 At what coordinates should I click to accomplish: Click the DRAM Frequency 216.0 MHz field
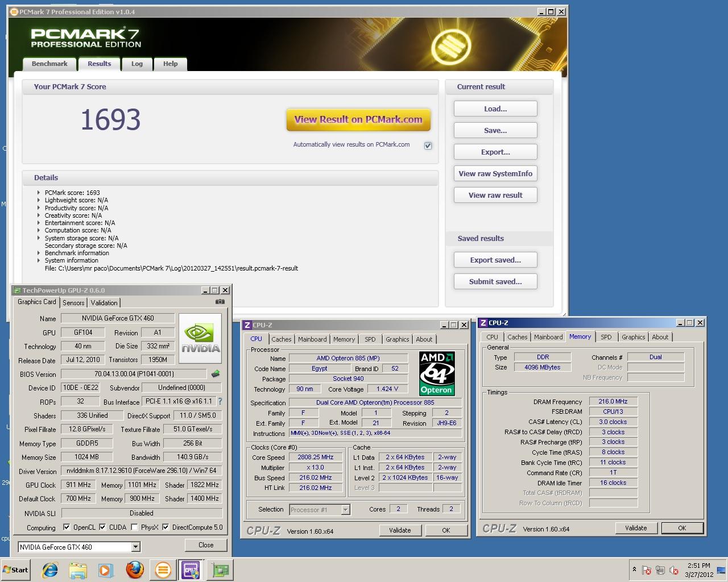(x=613, y=401)
